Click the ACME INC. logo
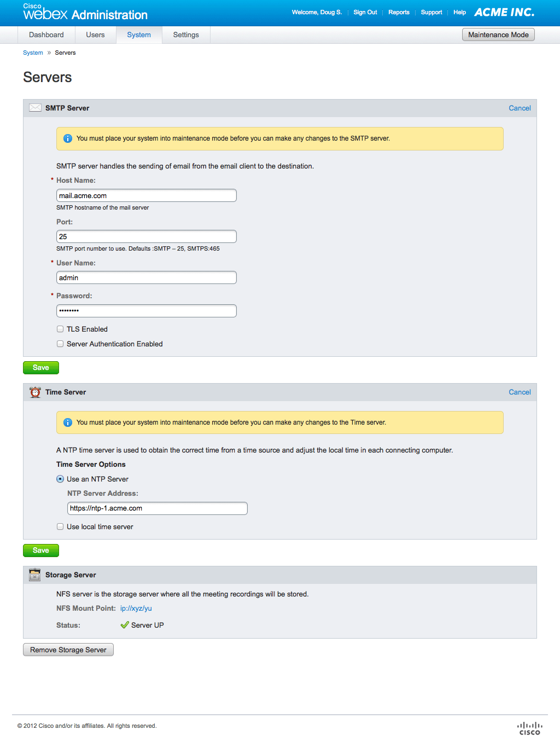The image size is (560, 747). (x=504, y=12)
